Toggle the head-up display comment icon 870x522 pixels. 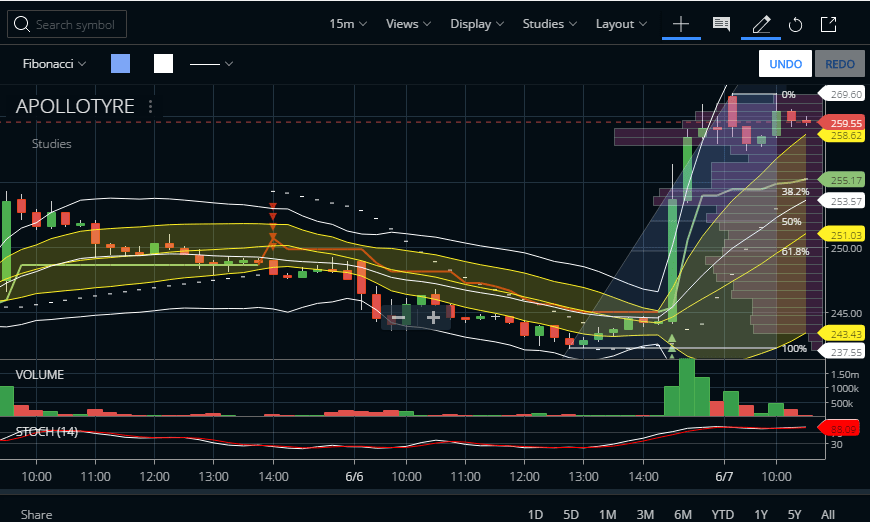[721, 24]
